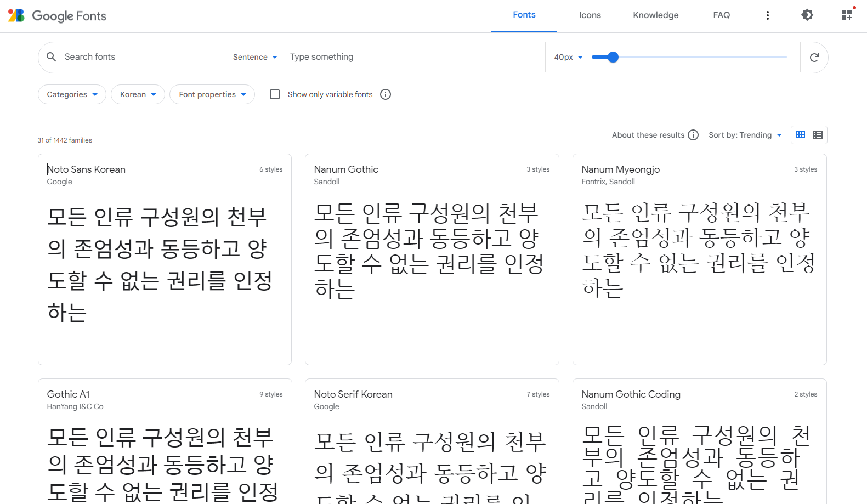Click info icon beside About these results
Screen dimensions: 867x504
[693, 135]
